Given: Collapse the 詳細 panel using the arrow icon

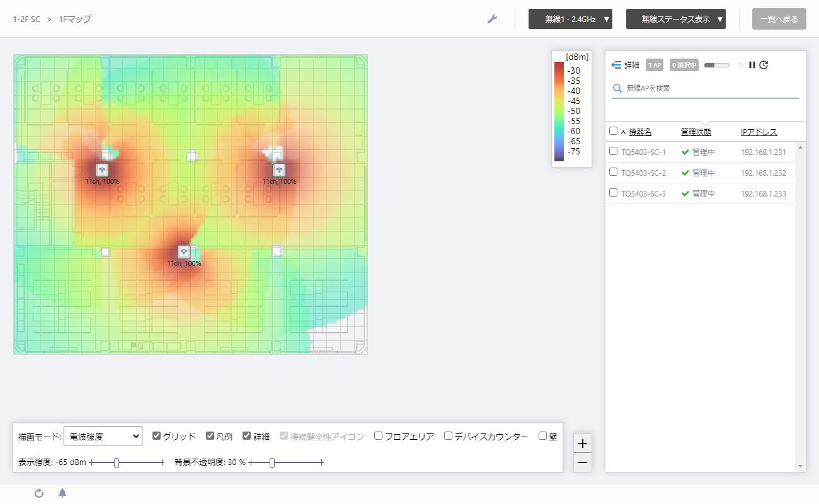Looking at the screenshot, I should 617,65.
